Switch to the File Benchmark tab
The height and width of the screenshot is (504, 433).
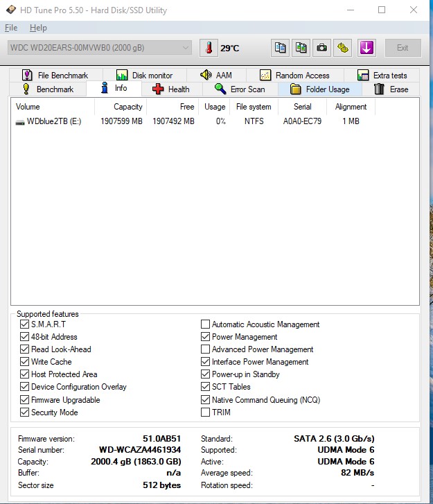(56, 75)
